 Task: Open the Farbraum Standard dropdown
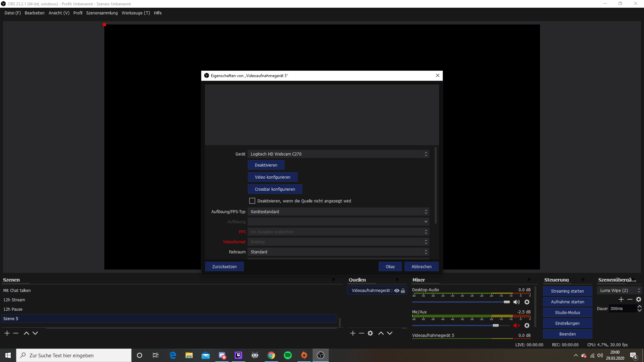click(338, 252)
